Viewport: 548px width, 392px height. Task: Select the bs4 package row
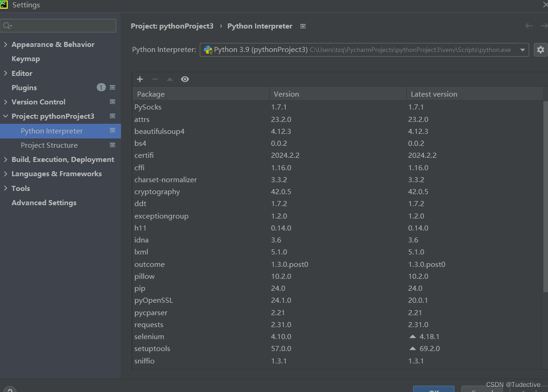(338, 143)
